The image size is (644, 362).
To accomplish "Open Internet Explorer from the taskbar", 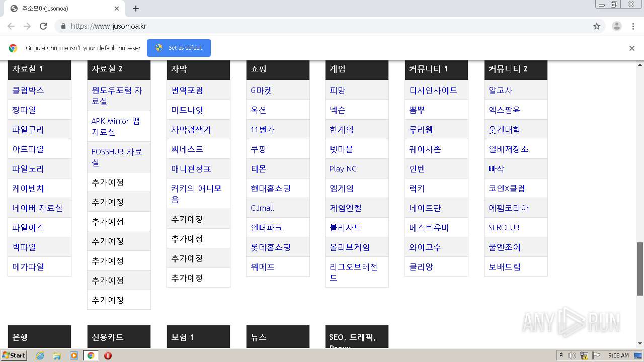I will pos(40,355).
